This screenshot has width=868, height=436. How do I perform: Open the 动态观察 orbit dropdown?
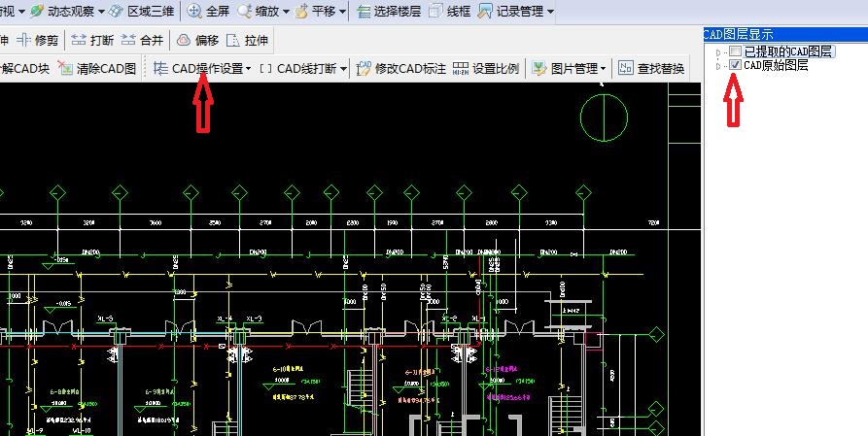tap(101, 11)
